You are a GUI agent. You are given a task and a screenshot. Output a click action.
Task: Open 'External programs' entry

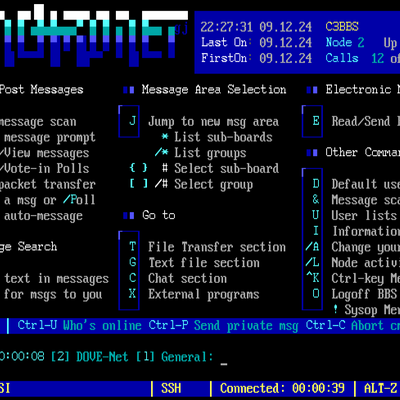click(x=204, y=295)
